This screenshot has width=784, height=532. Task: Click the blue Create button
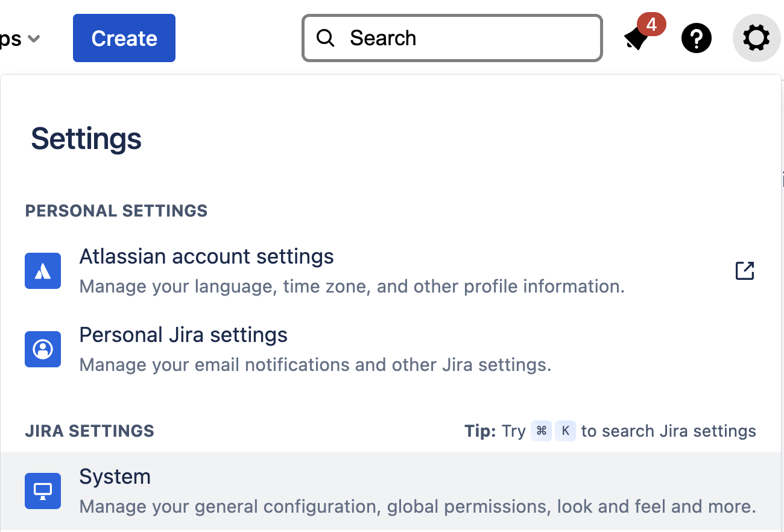tap(124, 37)
